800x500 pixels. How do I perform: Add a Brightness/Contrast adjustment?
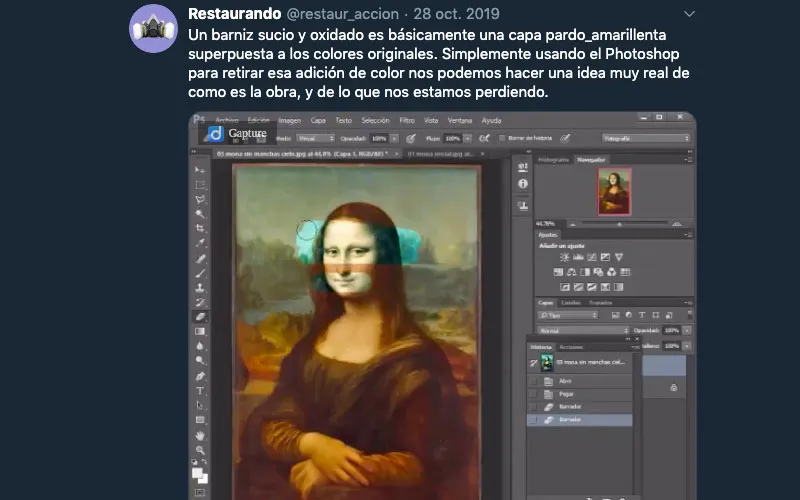(565, 257)
